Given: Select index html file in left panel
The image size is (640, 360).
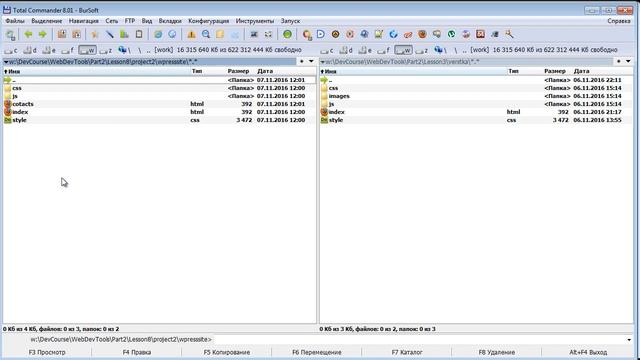Looking at the screenshot, I should (x=159, y=112).
